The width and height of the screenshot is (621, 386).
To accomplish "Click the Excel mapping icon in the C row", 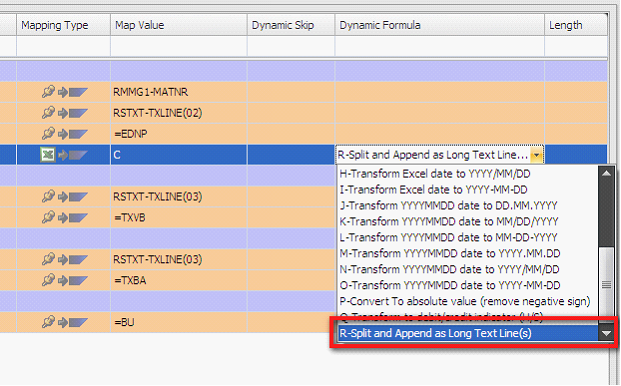I will pos(48,154).
